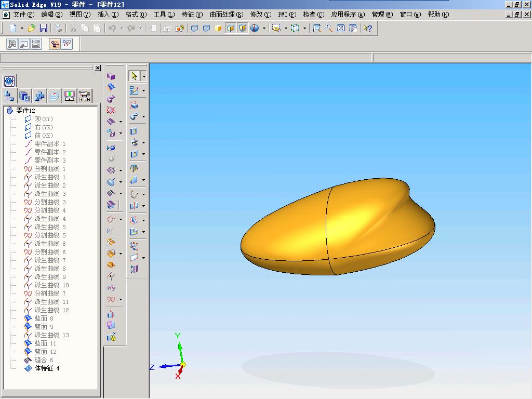Open the 文件(F) menu
Viewport: 532px width, 399px height.
[x=24, y=15]
